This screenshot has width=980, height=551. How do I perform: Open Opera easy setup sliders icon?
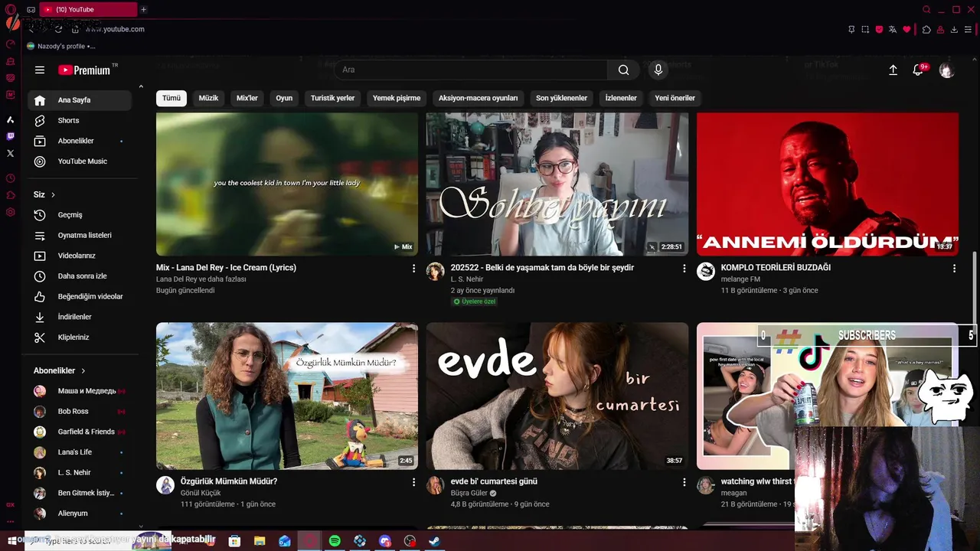coord(969,29)
